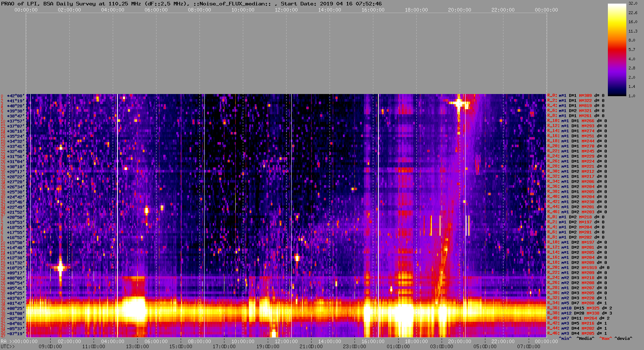The width and height of the screenshot is (644, 350).
Task: Click the stats row with M=229
Action: (x=577, y=157)
